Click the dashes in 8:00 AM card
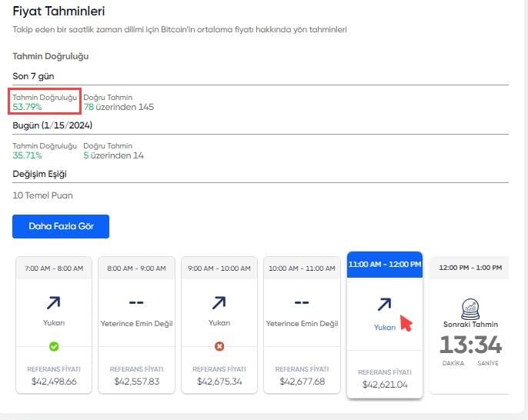Viewport: 528px width, 420px height. pos(136,302)
